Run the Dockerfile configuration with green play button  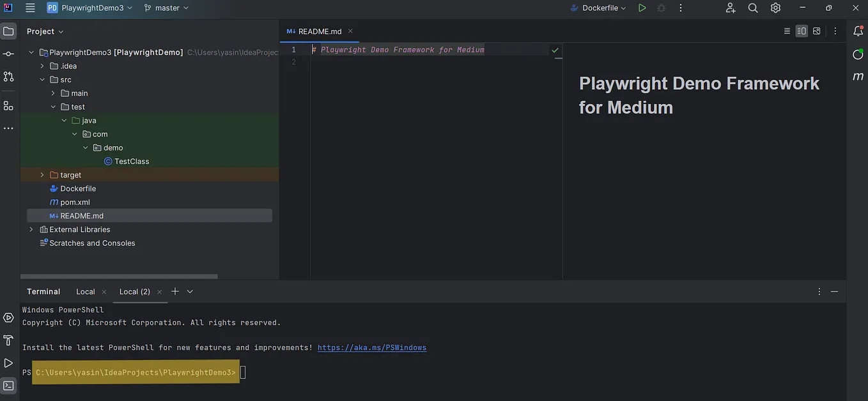(642, 8)
